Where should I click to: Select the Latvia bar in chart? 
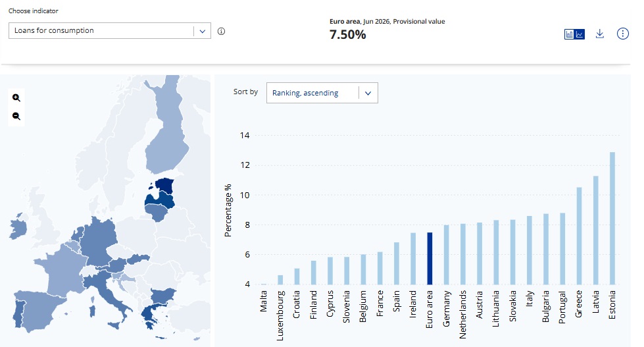pos(595,230)
